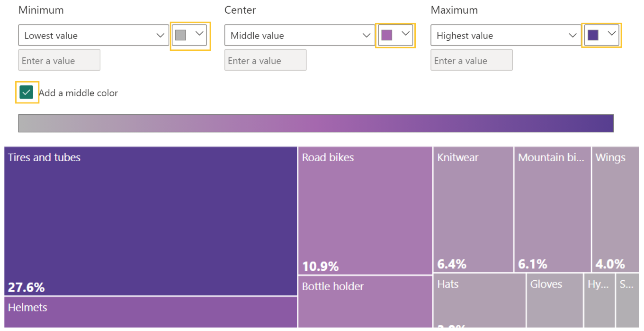The image size is (644, 331).
Task: Select the Hats treemap tile
Action: click(479, 301)
